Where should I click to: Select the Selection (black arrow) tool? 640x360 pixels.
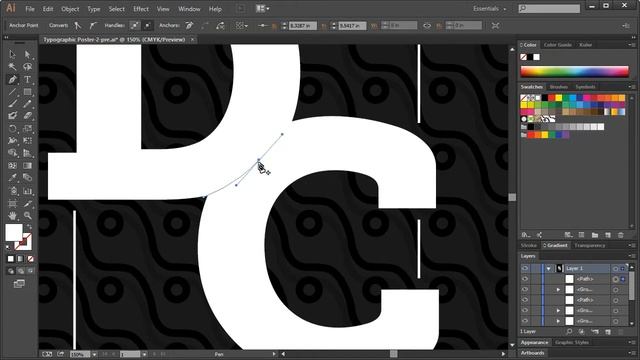[12, 54]
